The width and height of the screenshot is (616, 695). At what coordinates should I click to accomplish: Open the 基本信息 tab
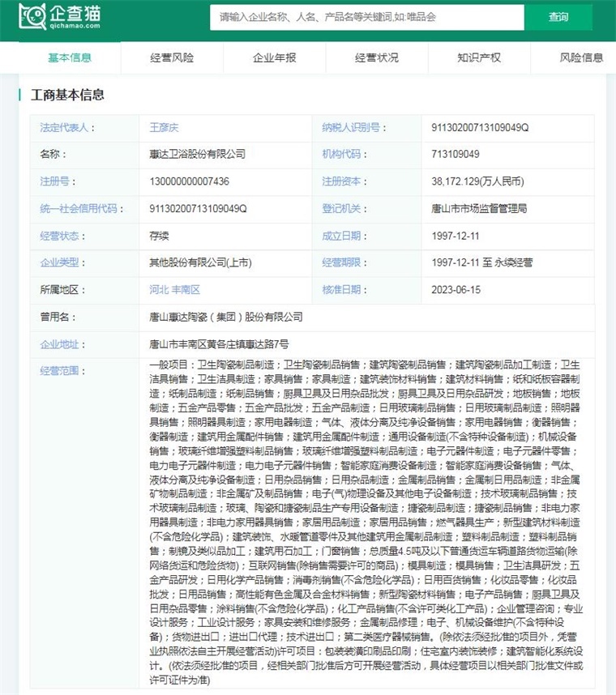click(70, 58)
